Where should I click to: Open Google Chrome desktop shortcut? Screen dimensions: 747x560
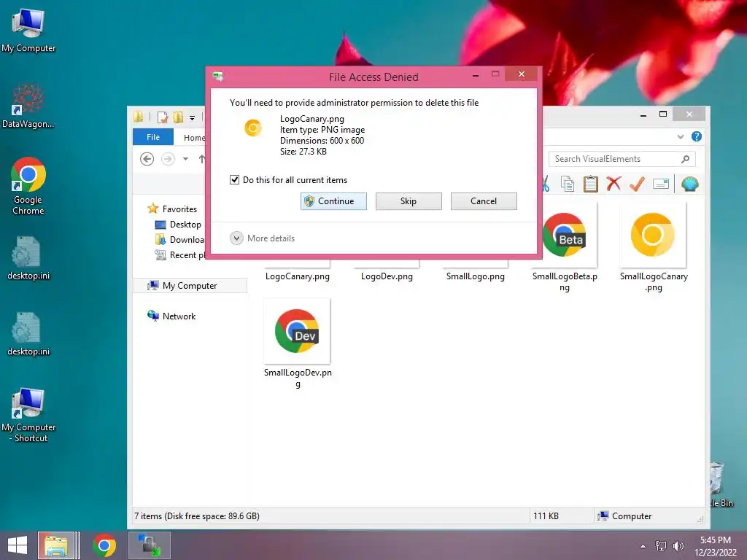28,186
